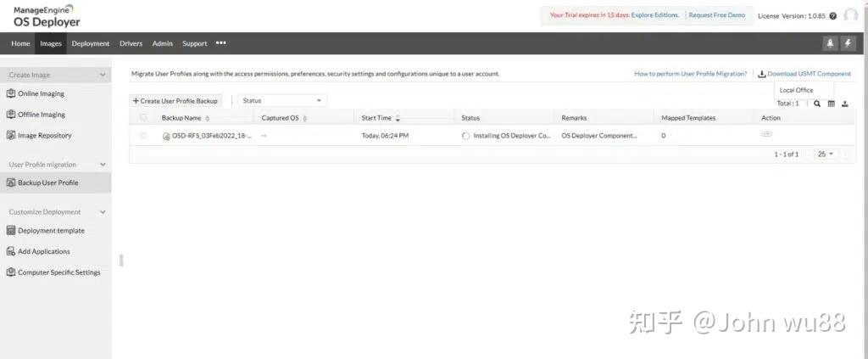Click the status spinner in the Status cell
Screen dimensions: 868x359
[465, 136]
